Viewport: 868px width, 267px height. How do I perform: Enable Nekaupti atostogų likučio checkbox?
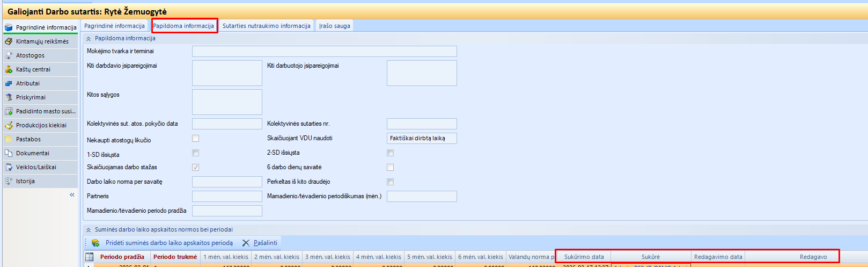[x=195, y=139]
